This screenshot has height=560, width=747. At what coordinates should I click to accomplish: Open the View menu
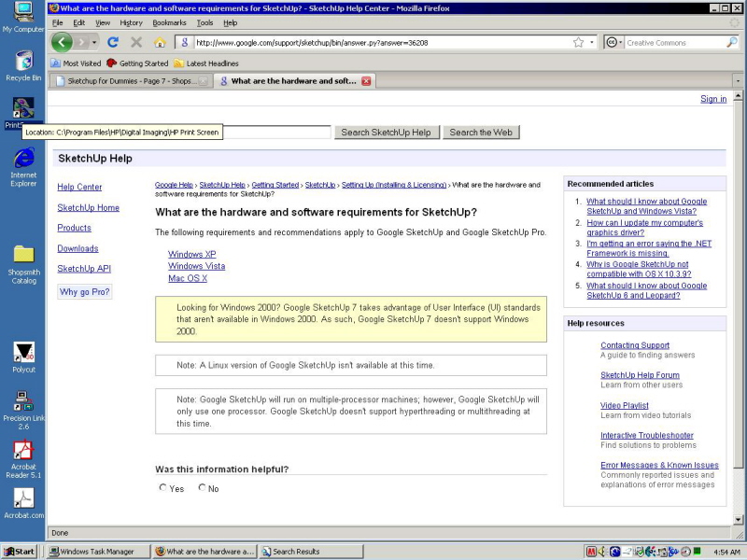(103, 22)
